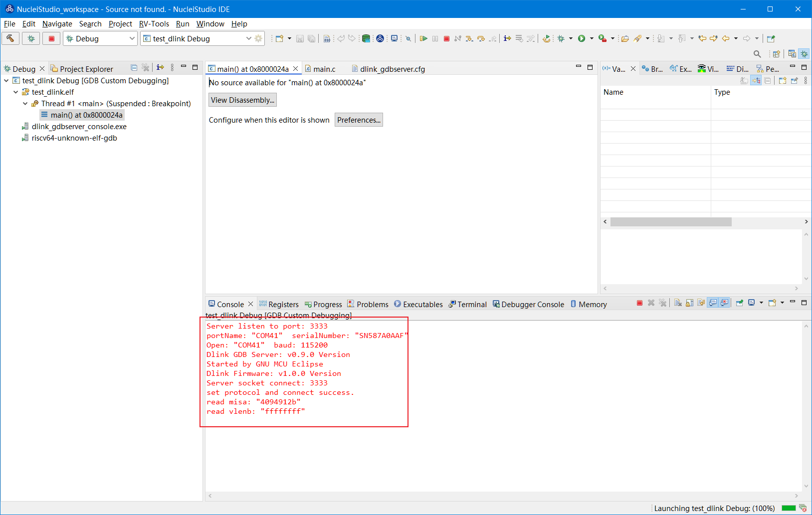Click the Build hammer icon
This screenshot has width=812, height=515.
[x=10, y=38]
